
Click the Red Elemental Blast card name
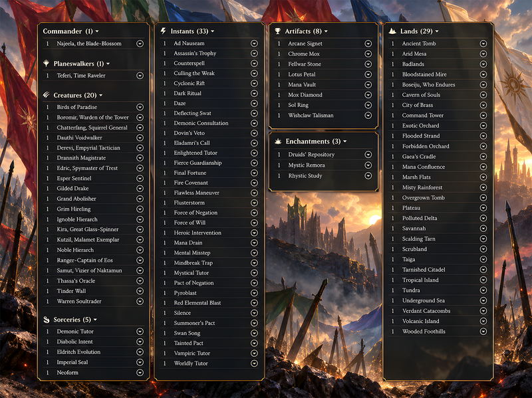[x=197, y=303]
